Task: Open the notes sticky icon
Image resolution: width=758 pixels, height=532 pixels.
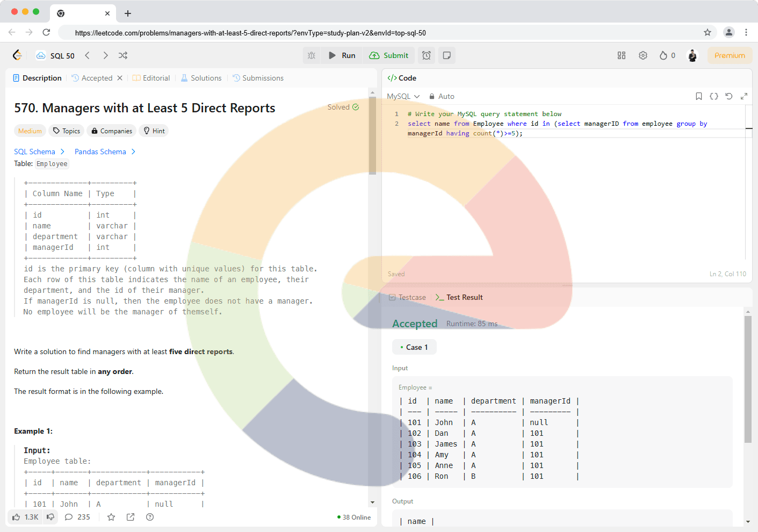Action: coord(446,55)
